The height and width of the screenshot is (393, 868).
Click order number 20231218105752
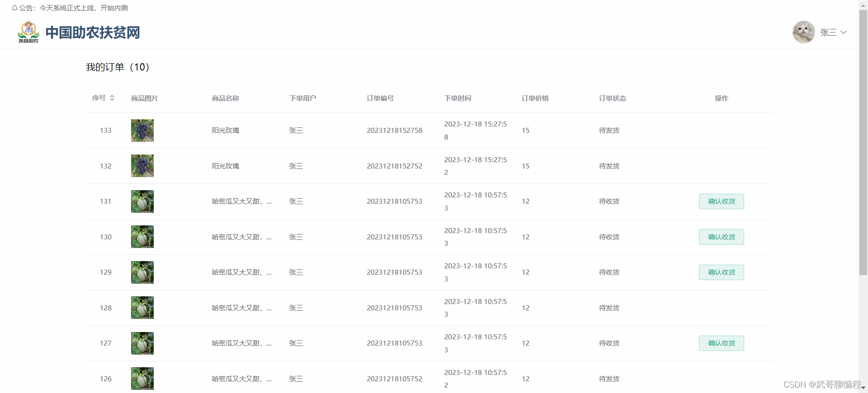coord(395,379)
